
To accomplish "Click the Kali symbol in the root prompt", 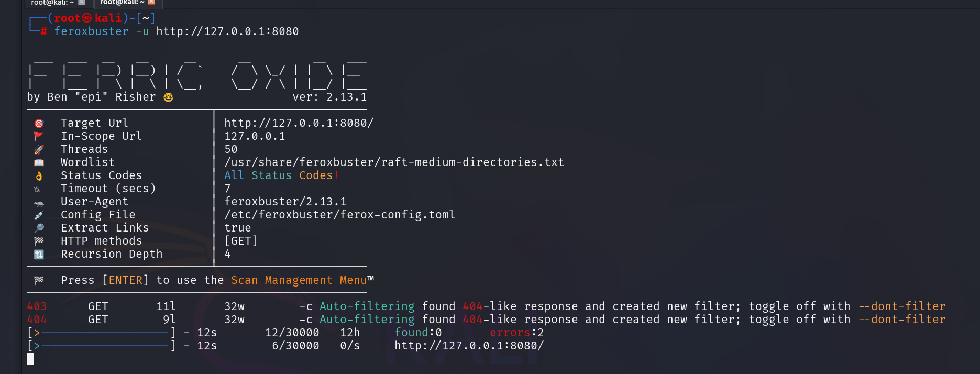I will (86, 18).
